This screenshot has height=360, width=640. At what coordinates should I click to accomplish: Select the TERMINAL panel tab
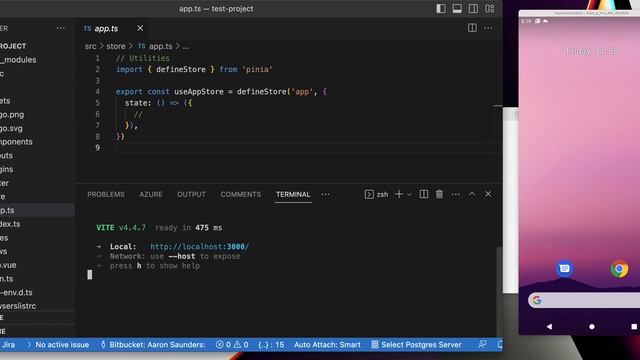pos(293,194)
